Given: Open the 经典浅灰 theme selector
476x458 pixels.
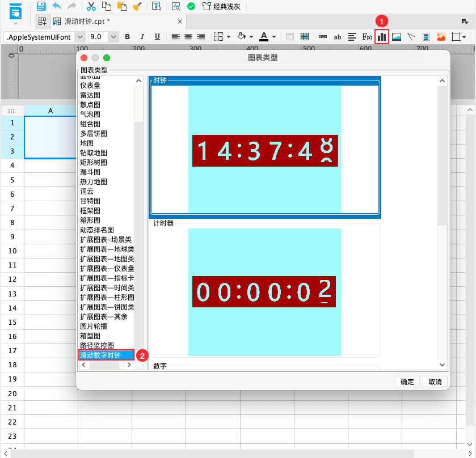Looking at the screenshot, I should point(221,6).
